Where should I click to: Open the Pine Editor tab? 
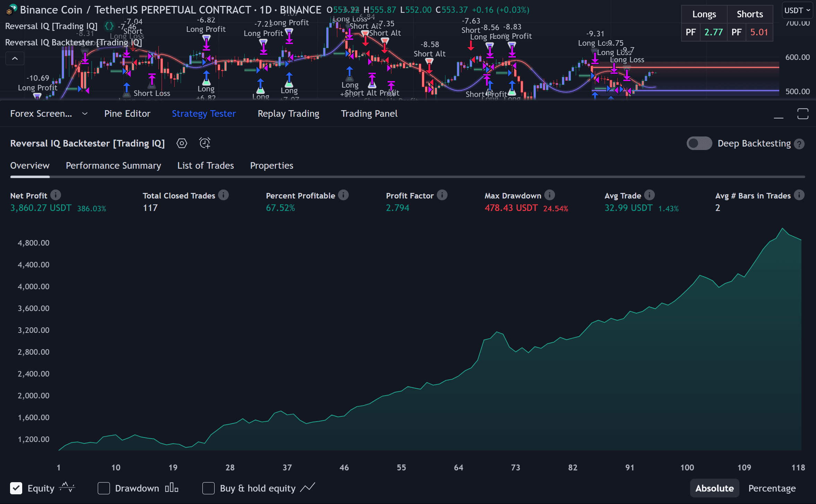[127, 114]
